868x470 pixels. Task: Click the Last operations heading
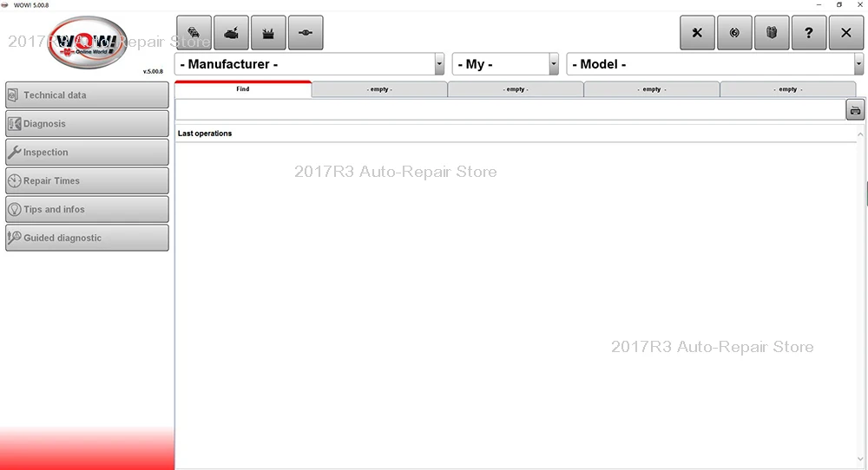(205, 134)
